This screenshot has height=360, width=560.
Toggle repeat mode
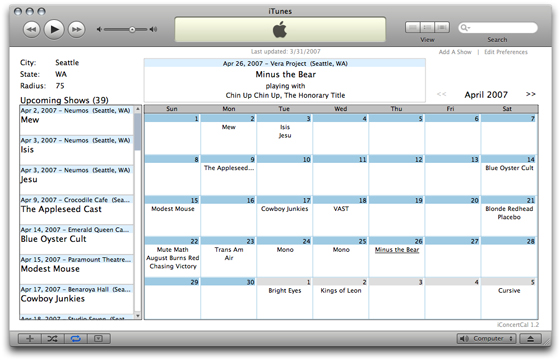tap(76, 338)
